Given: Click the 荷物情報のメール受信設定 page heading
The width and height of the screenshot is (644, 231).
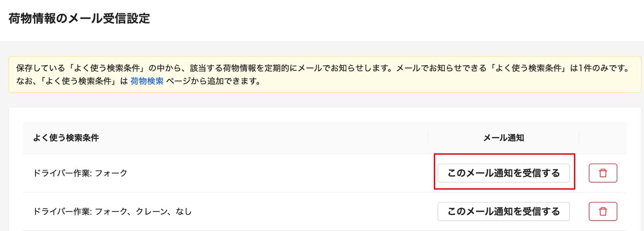Looking at the screenshot, I should 79,18.
